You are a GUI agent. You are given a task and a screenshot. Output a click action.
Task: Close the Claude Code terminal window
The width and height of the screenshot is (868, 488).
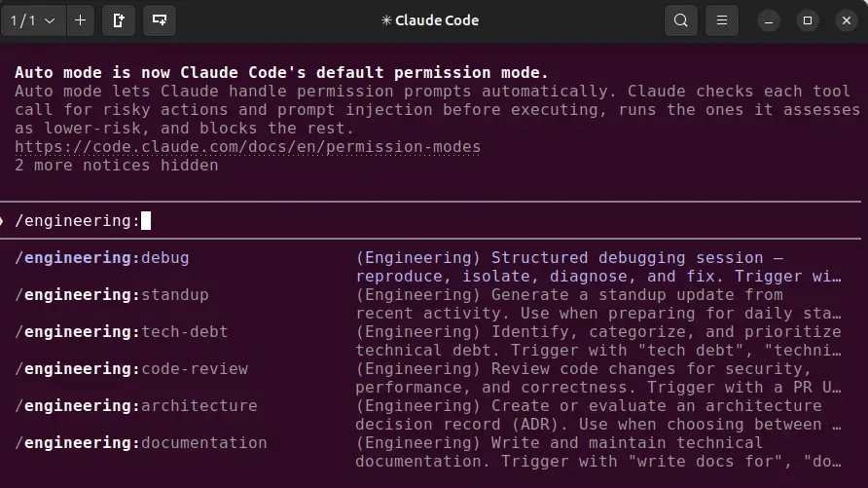tap(847, 21)
